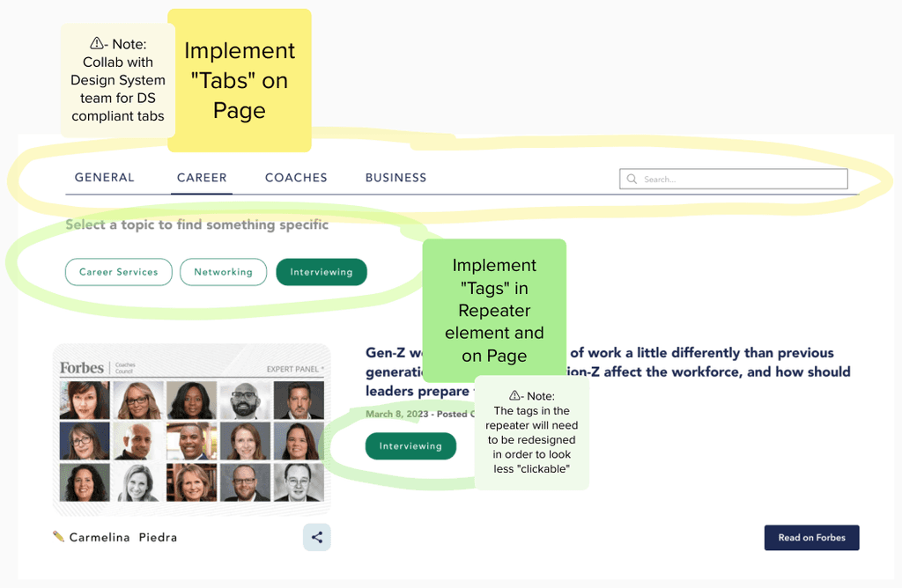The image size is (902, 588).
Task: Click the pencil icon next to Carmelina Piedra
Action: coord(57,537)
